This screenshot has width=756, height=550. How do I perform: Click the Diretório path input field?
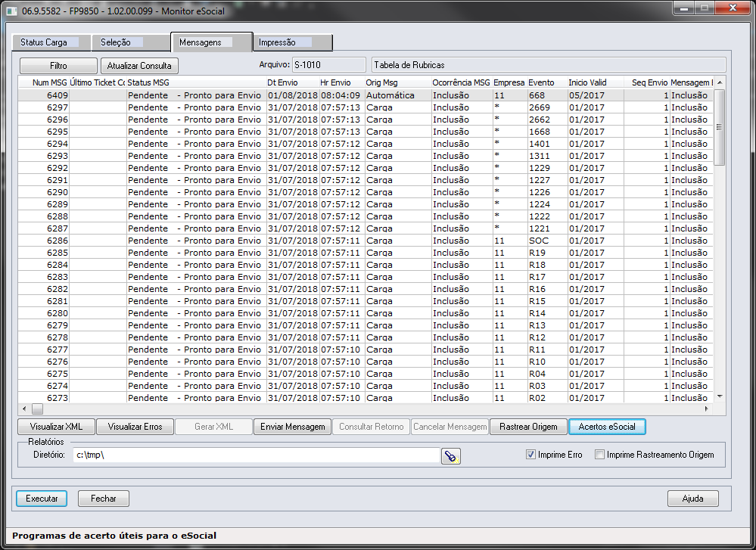257,455
